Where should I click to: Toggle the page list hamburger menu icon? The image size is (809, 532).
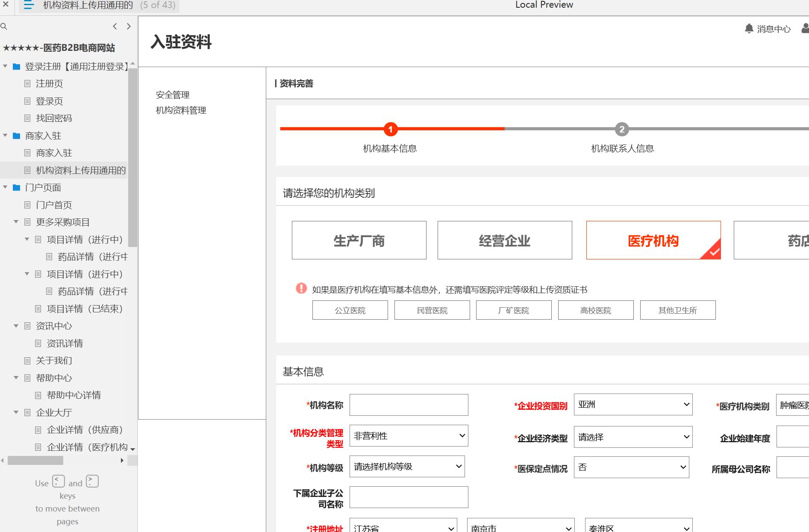point(29,5)
